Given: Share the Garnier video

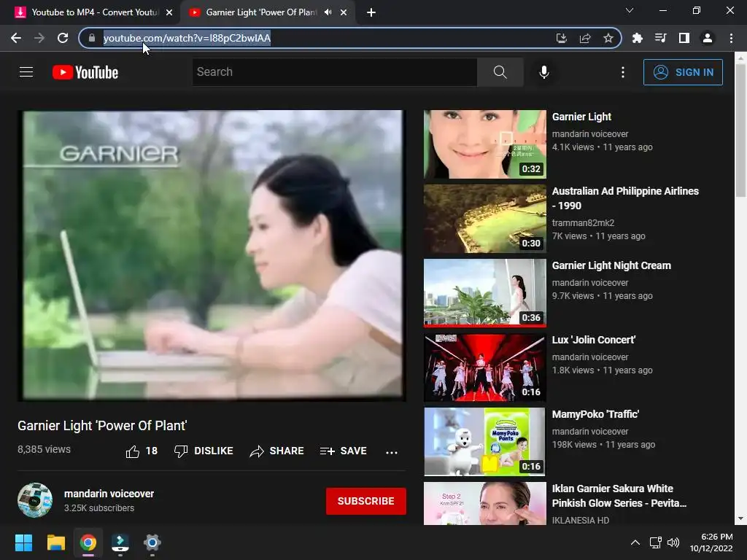Looking at the screenshot, I should point(276,451).
